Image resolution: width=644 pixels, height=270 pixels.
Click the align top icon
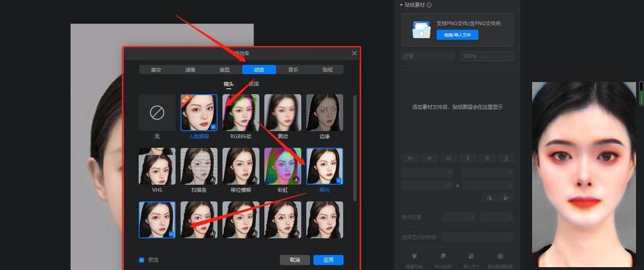point(468,159)
